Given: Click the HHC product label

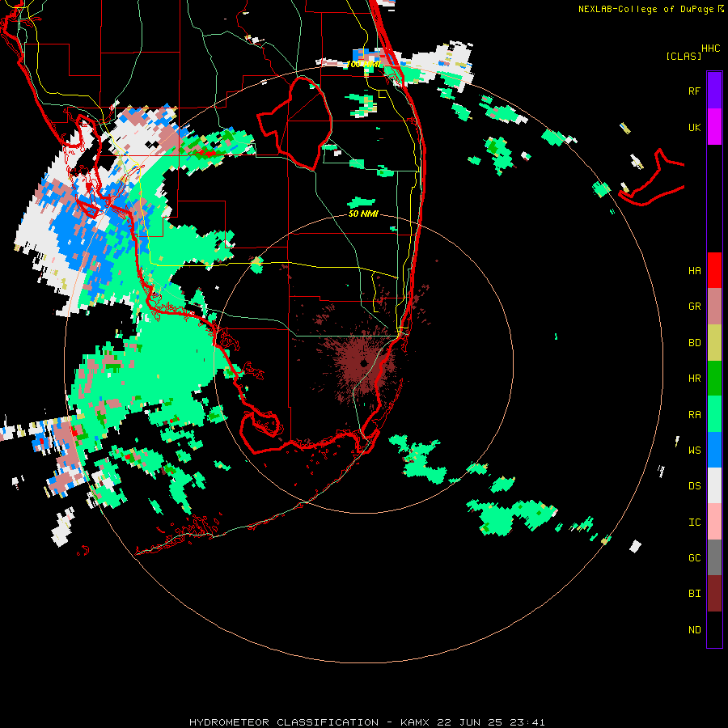Looking at the screenshot, I should 710,49.
